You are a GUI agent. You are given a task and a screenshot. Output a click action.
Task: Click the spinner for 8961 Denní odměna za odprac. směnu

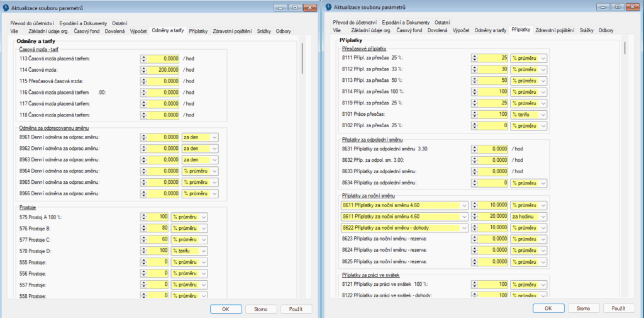click(143, 137)
